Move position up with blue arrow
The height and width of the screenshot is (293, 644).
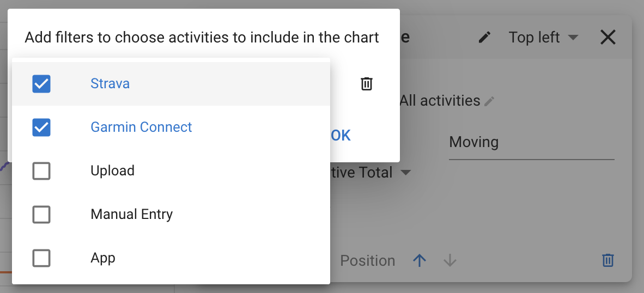[x=420, y=260]
